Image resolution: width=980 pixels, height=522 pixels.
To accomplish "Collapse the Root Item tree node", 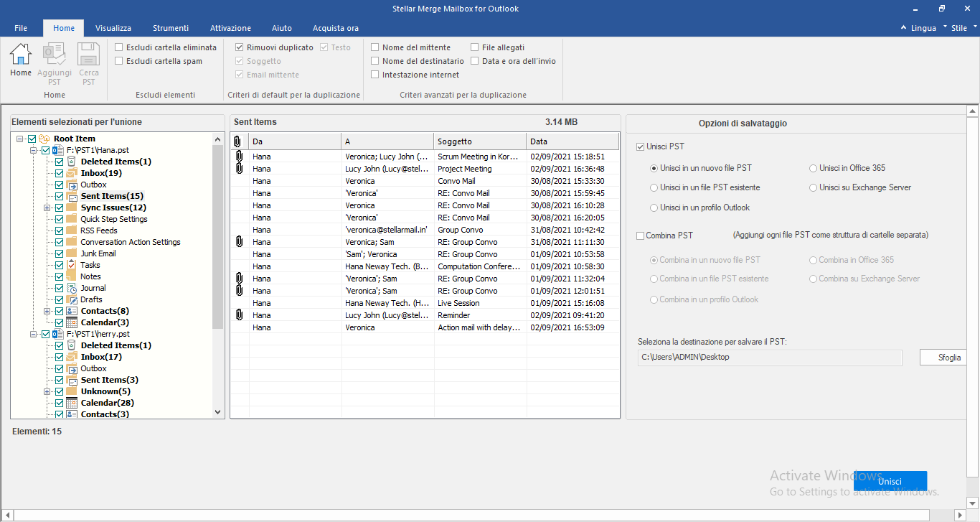I will point(20,139).
